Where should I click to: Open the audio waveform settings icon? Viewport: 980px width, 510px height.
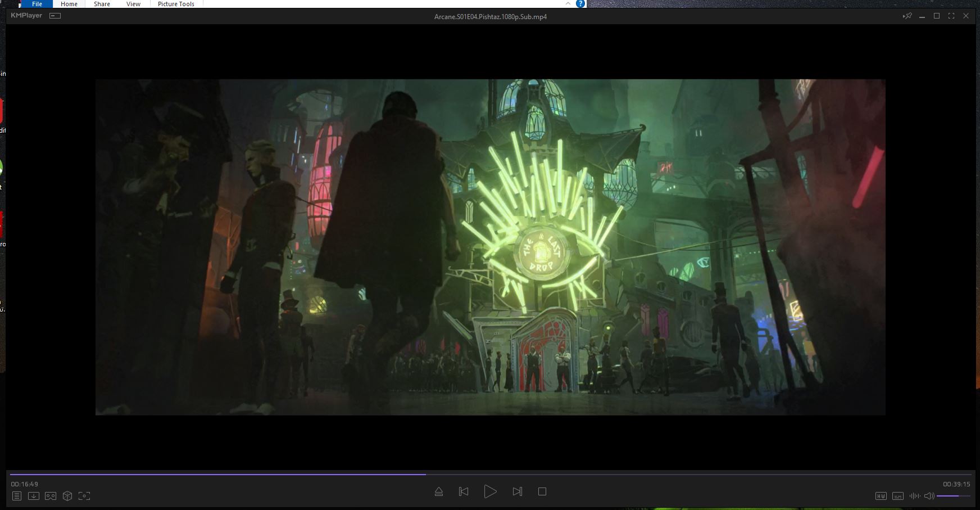coord(914,496)
